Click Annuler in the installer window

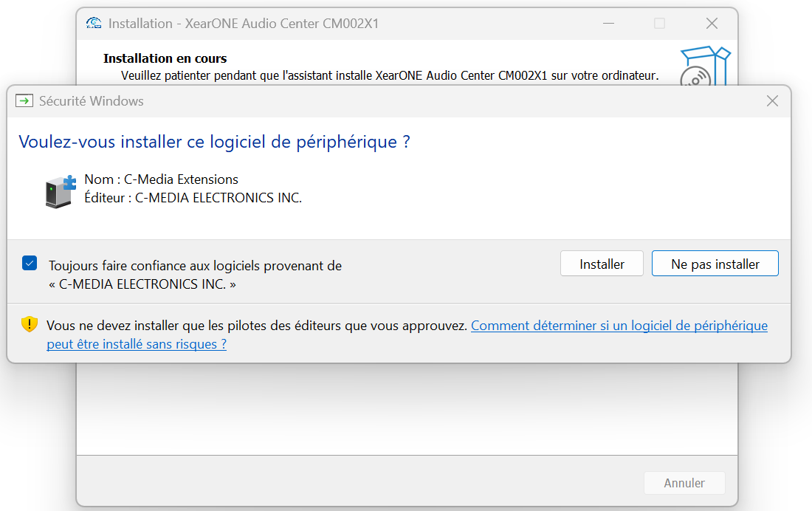pos(684,483)
